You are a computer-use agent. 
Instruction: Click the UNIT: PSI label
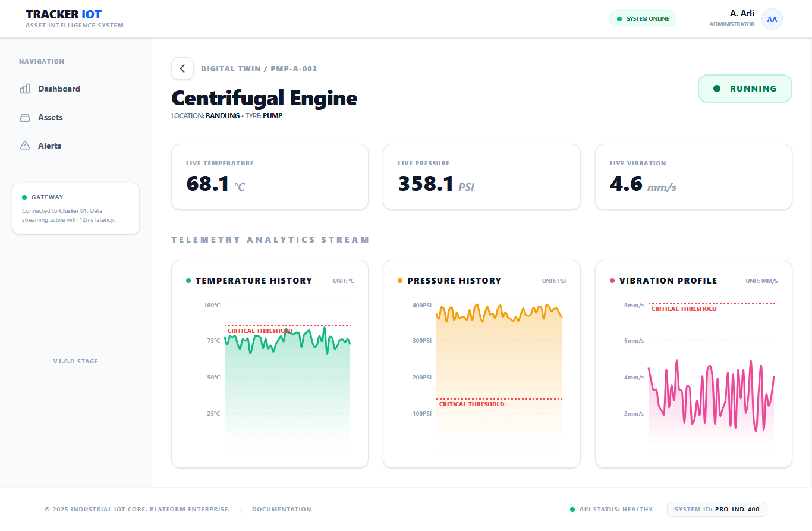pyautogui.click(x=554, y=281)
